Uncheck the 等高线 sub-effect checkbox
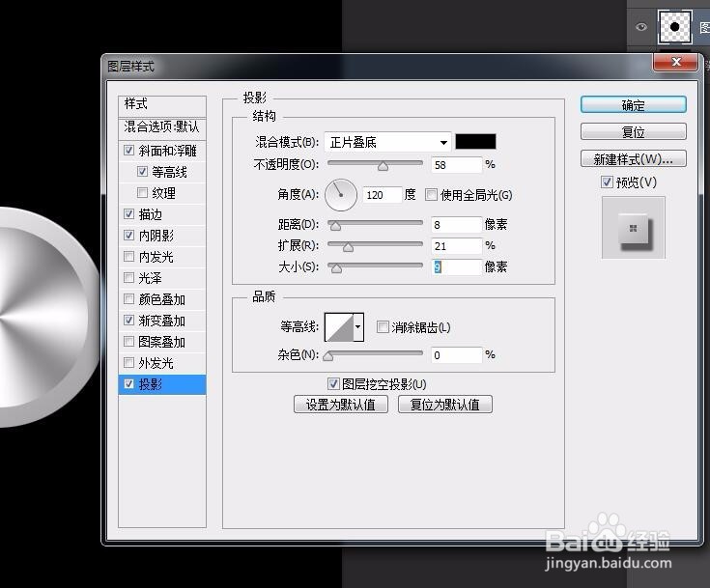Image resolution: width=710 pixels, height=588 pixels. (142, 171)
